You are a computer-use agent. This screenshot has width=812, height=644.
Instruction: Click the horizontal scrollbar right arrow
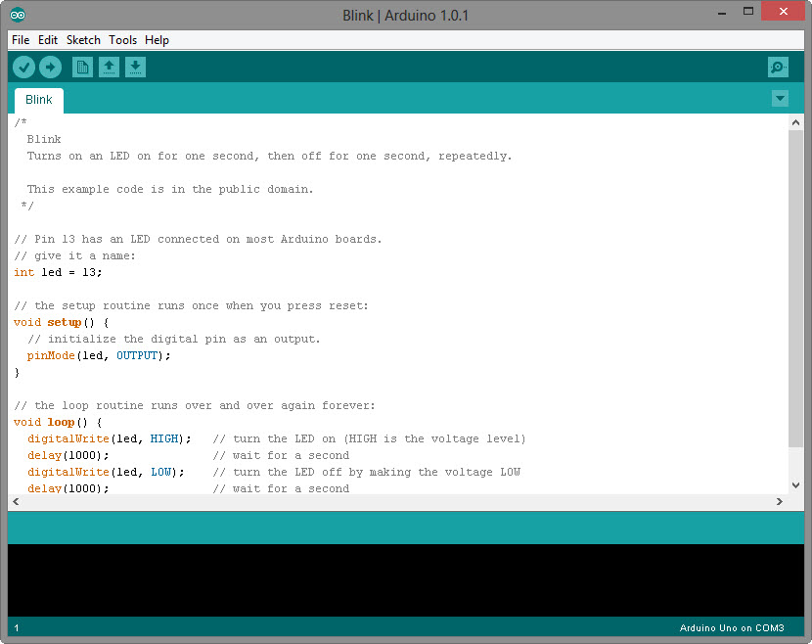tap(779, 501)
